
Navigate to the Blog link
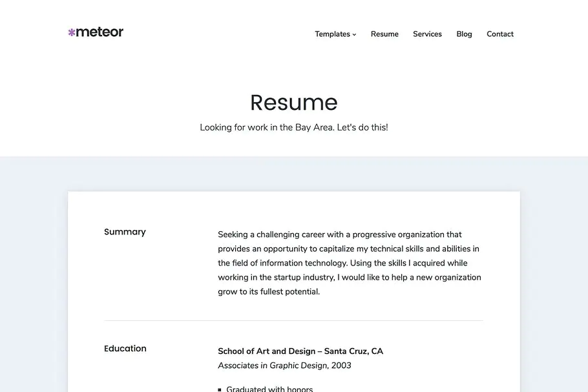pos(464,34)
